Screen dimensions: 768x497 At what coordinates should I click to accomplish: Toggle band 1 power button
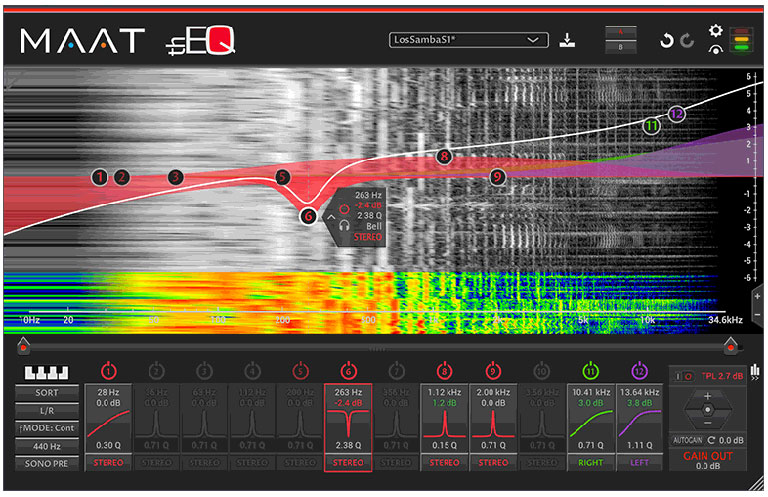109,371
